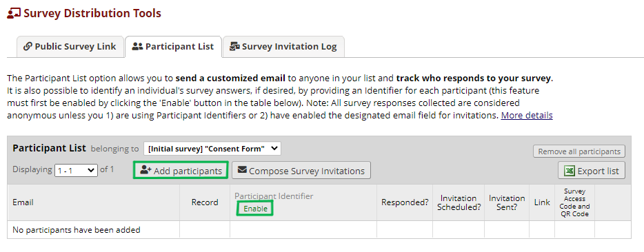Click the chain link icon on Public Survey Link tab

click(28, 46)
